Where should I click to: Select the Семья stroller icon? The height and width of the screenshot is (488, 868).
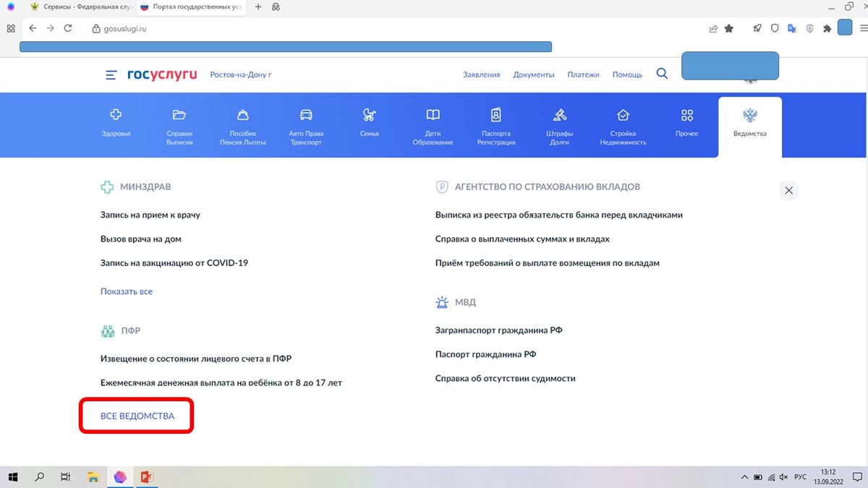click(x=370, y=114)
